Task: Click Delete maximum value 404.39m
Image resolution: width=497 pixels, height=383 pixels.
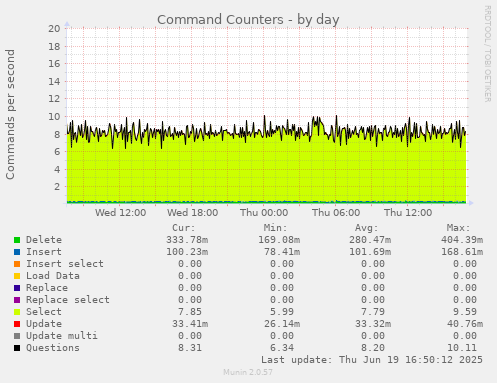Action: pyautogui.click(x=462, y=240)
